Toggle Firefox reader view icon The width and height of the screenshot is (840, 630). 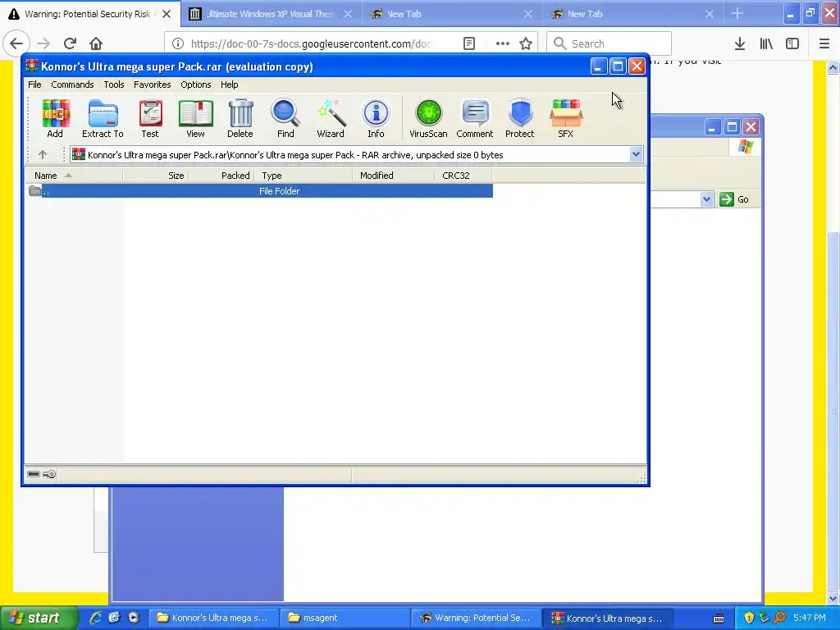(x=469, y=43)
